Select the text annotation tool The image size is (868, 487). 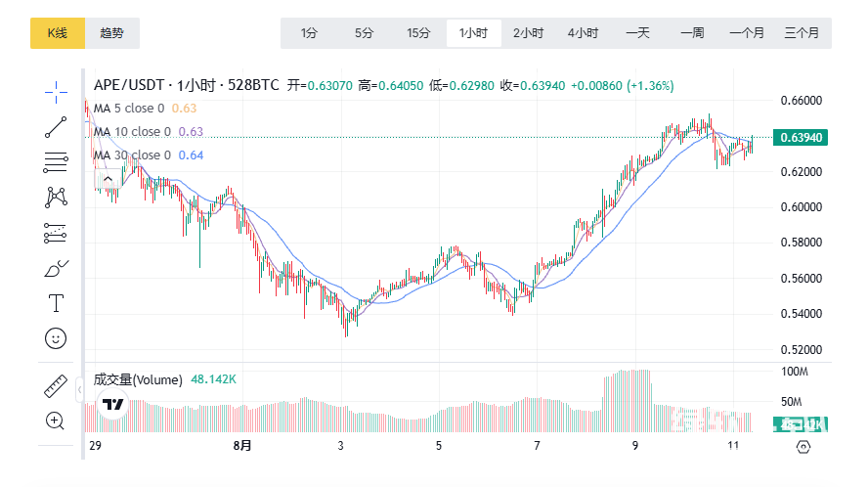[56, 303]
